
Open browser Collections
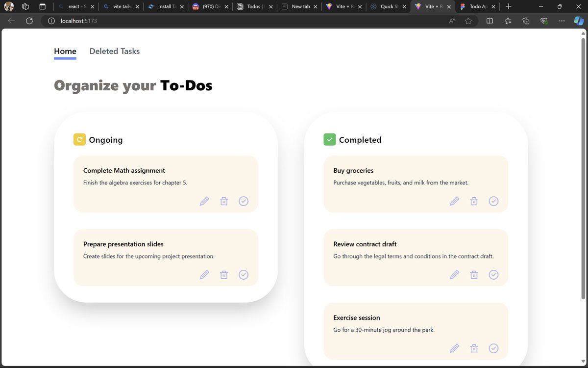click(526, 21)
